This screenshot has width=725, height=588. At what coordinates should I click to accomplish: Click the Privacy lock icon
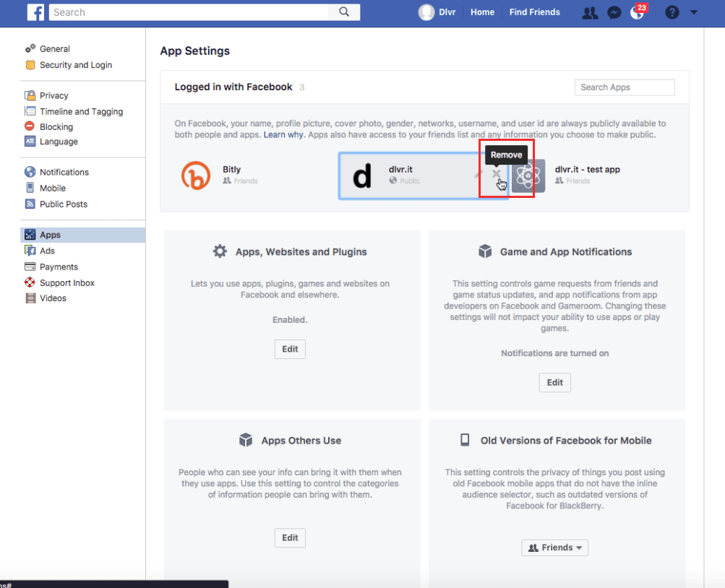(x=30, y=95)
